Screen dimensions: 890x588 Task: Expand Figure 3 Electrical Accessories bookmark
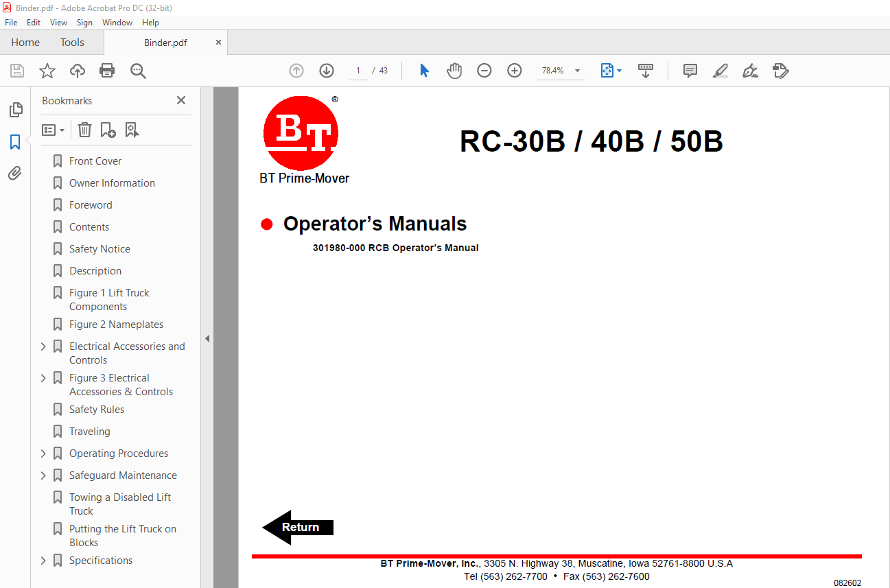(43, 378)
